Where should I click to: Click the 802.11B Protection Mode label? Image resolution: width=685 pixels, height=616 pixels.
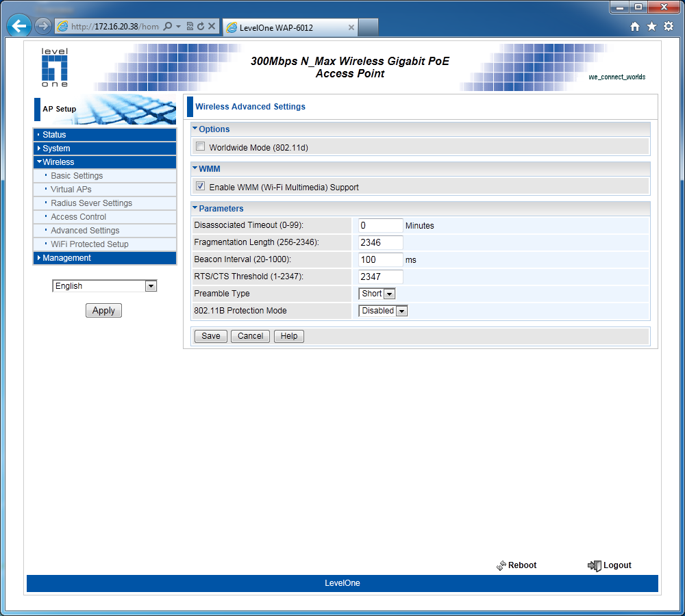click(240, 311)
